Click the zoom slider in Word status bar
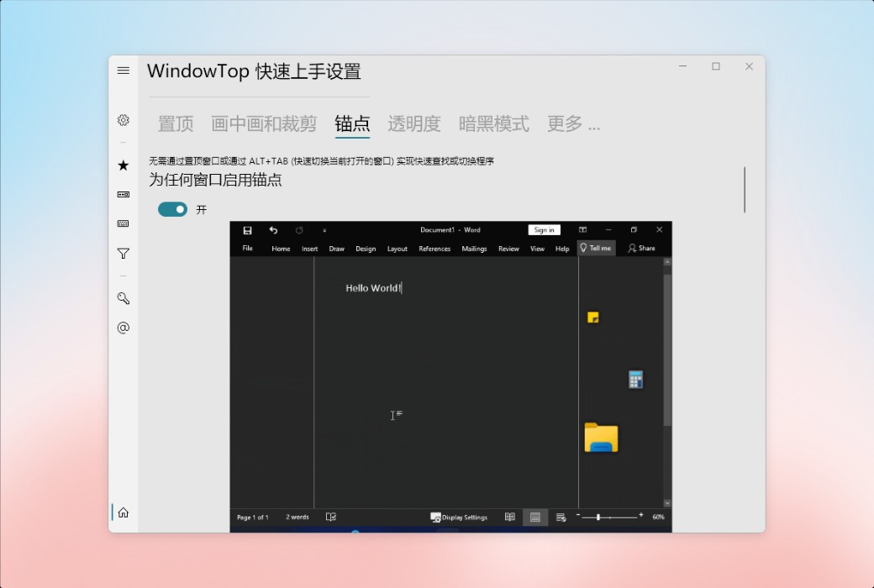The width and height of the screenshot is (874, 588). click(609, 517)
